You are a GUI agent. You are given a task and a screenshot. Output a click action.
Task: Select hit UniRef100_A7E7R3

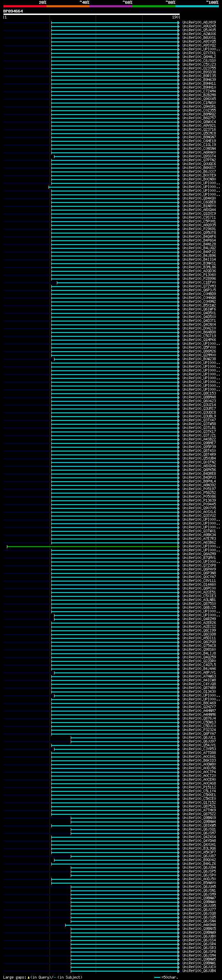point(199,539)
